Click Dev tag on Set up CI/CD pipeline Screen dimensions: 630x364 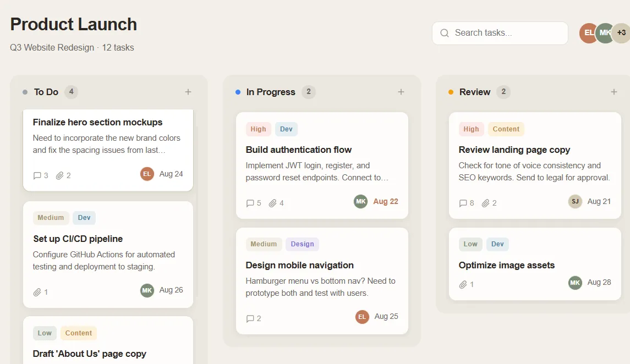84,218
